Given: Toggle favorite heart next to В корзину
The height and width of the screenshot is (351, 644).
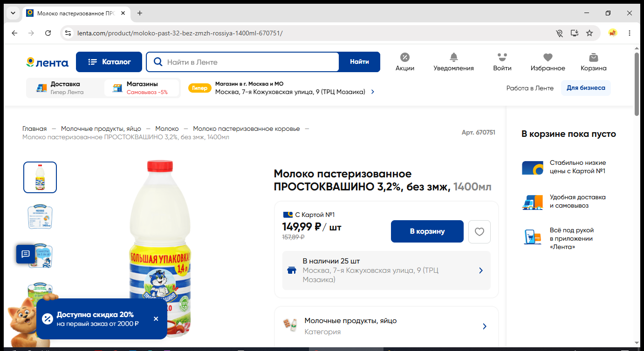Looking at the screenshot, I should pyautogui.click(x=479, y=231).
